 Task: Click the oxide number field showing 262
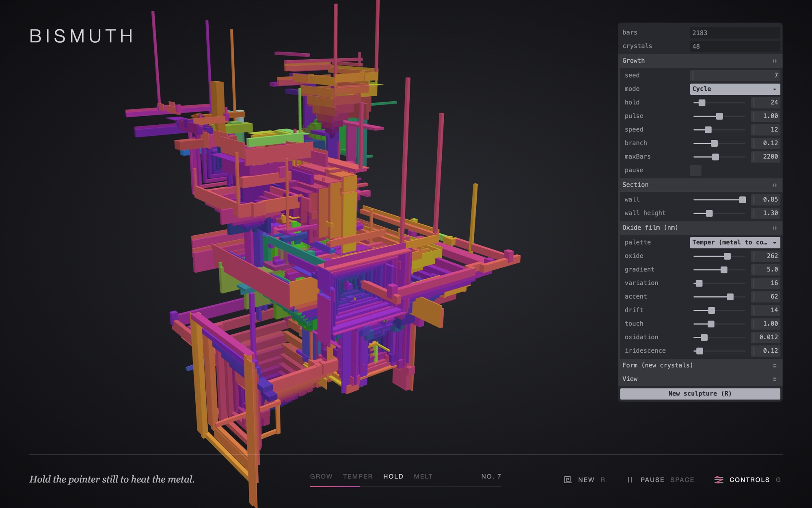click(766, 256)
